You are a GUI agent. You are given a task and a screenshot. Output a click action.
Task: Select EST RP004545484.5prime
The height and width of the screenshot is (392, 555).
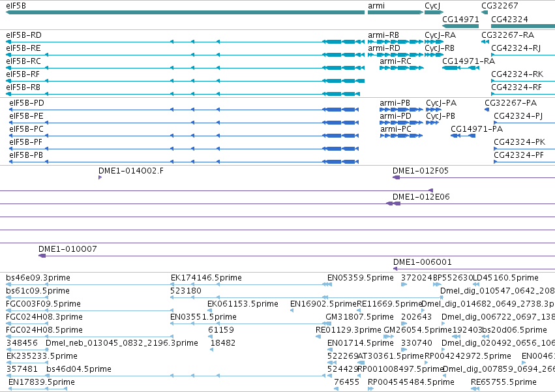pos(370,389)
